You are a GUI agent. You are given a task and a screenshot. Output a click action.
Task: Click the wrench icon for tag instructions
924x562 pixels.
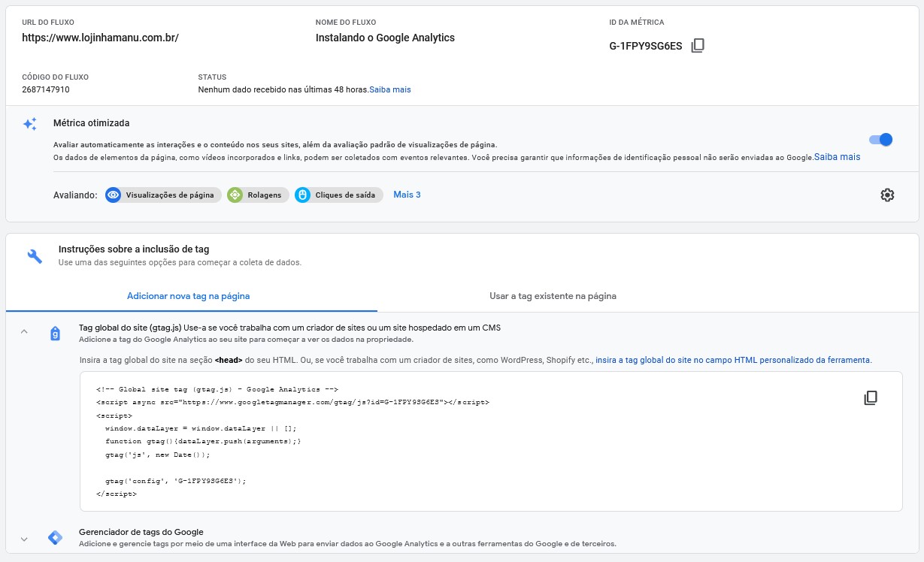[35, 256]
